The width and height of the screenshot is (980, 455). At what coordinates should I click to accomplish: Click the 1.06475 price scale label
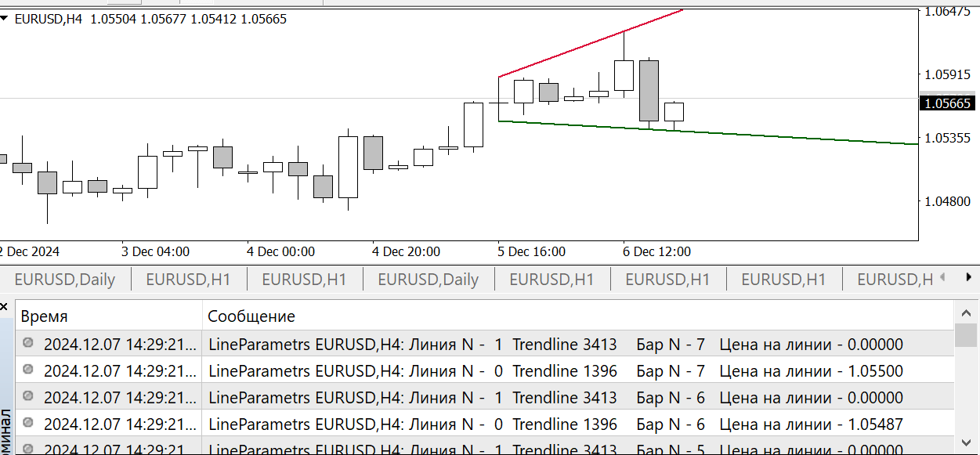948,12
